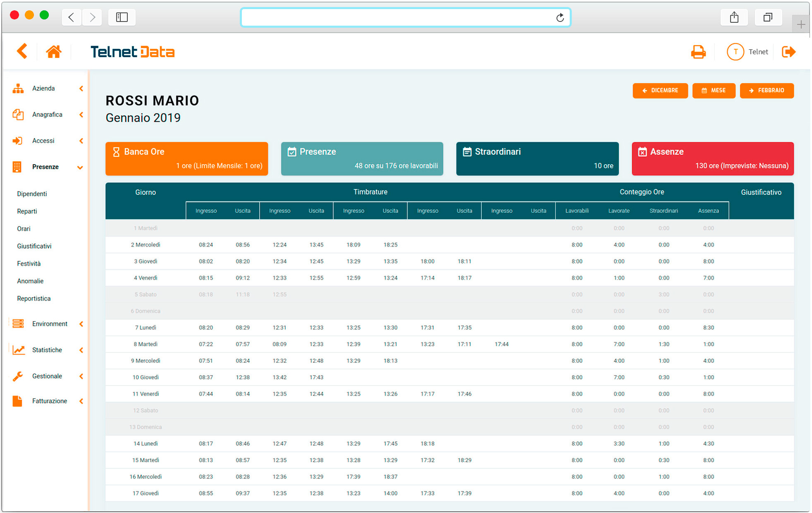Click the Mese button

(x=714, y=91)
